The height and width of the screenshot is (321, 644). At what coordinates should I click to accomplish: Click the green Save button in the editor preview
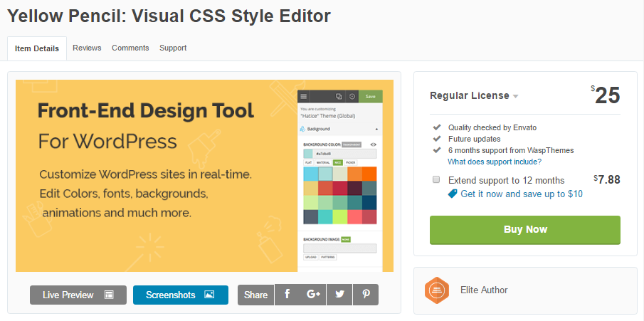tap(371, 97)
